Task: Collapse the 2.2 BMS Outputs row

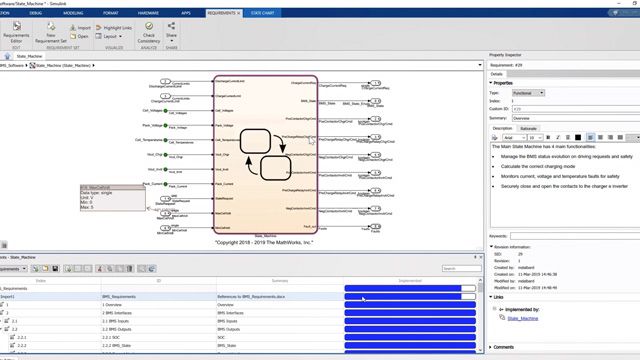Action: click(1, 329)
